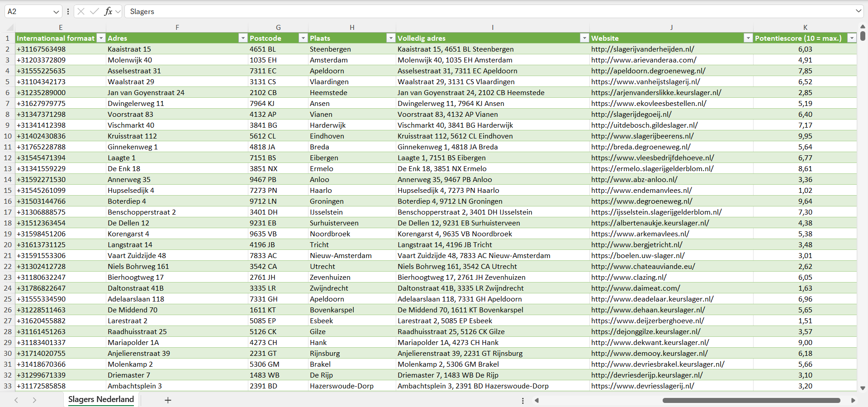The height and width of the screenshot is (407, 868).
Task: Click the Cancel X icon in formula bar
Action: (x=81, y=11)
